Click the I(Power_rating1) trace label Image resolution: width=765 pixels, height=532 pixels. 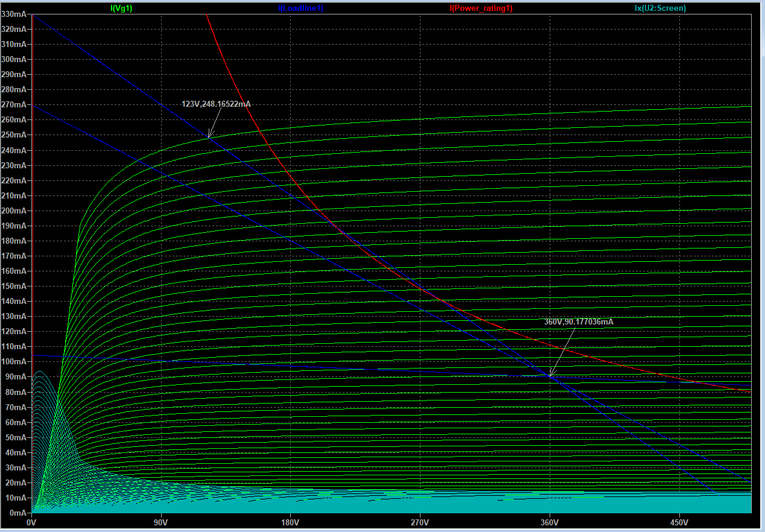[x=481, y=8]
